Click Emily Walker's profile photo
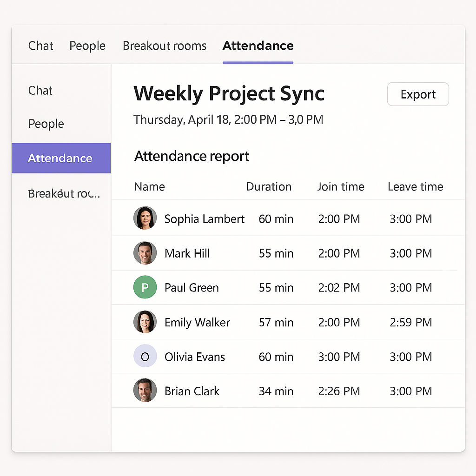Screen dimensions: 476x476 (x=145, y=322)
